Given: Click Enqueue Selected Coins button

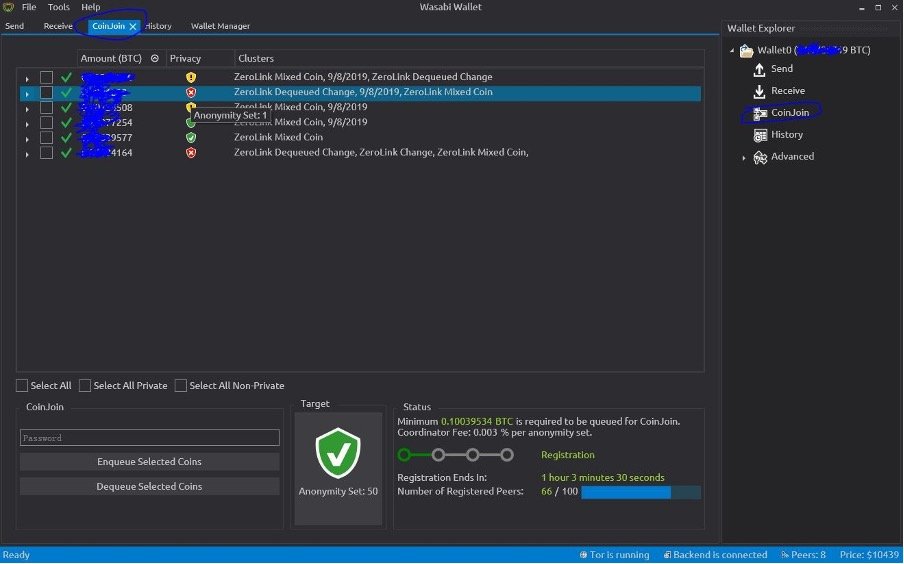Looking at the screenshot, I should 149,461.
